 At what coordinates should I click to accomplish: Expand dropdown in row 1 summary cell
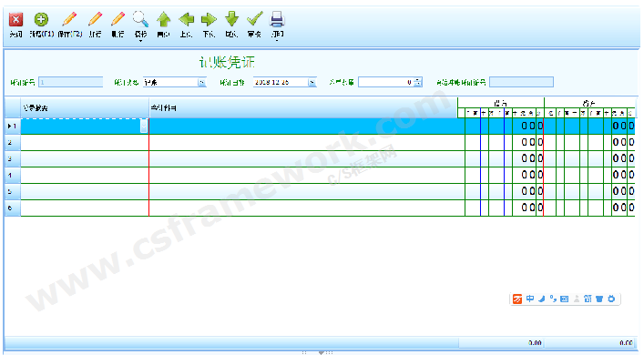tap(144, 126)
